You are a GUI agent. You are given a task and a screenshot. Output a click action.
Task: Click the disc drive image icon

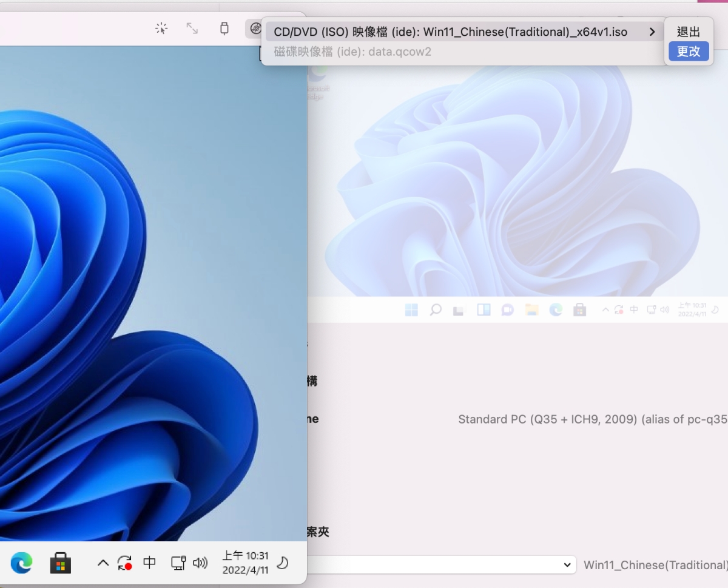(256, 29)
